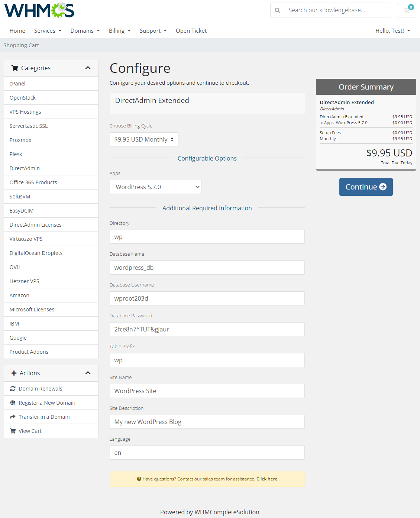Select DirectAdmin in the Categories sidebar

pos(25,168)
